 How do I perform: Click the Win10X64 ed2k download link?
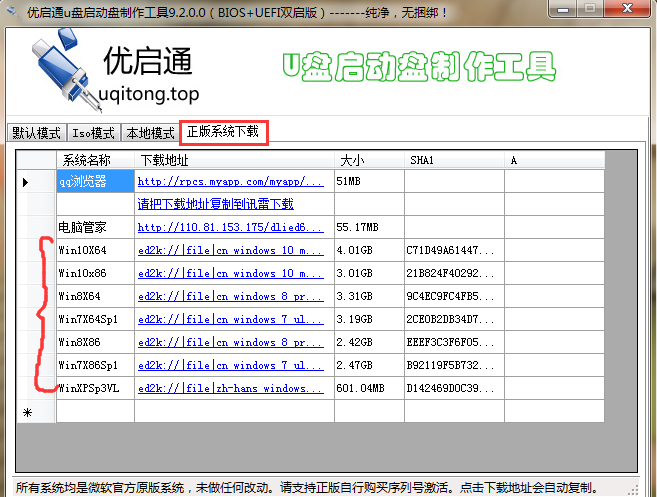pos(230,250)
